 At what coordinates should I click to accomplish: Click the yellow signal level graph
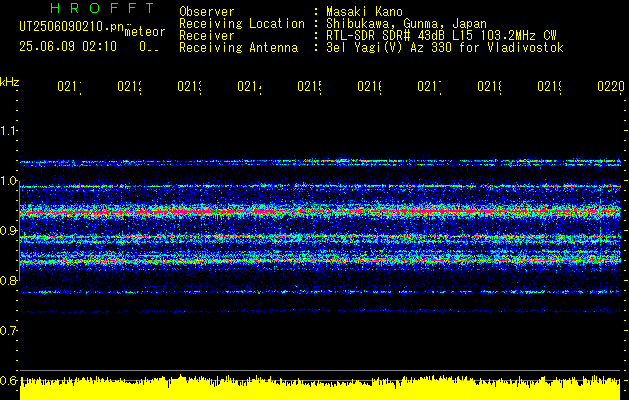(x=320, y=388)
